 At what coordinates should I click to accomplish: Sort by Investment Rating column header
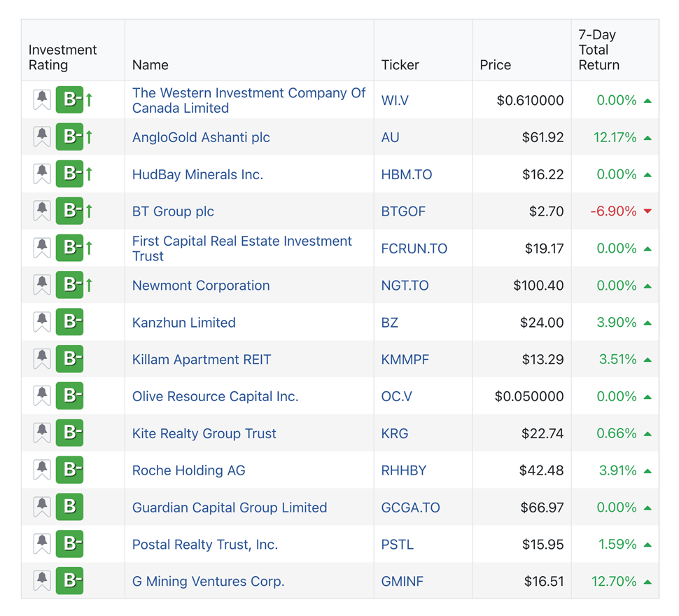[62, 57]
